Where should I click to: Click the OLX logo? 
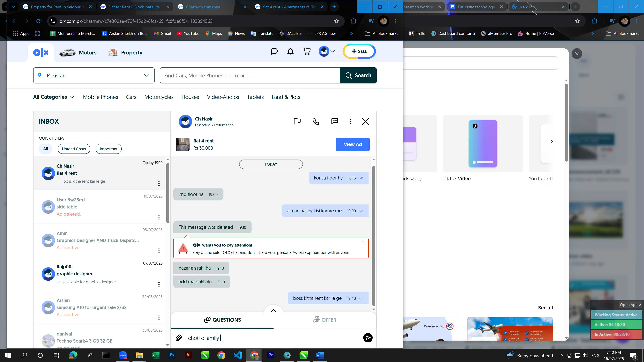tap(41, 52)
